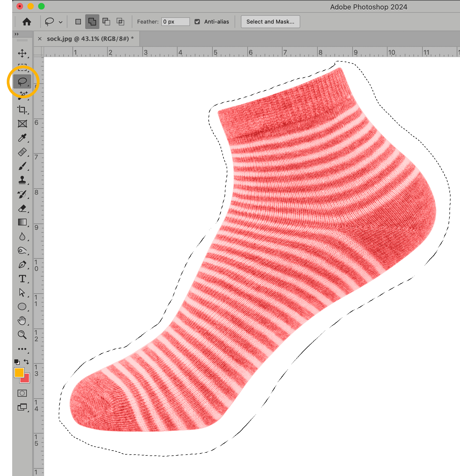Select the Zoom magnifier tool
460x476 pixels.
tap(22, 335)
